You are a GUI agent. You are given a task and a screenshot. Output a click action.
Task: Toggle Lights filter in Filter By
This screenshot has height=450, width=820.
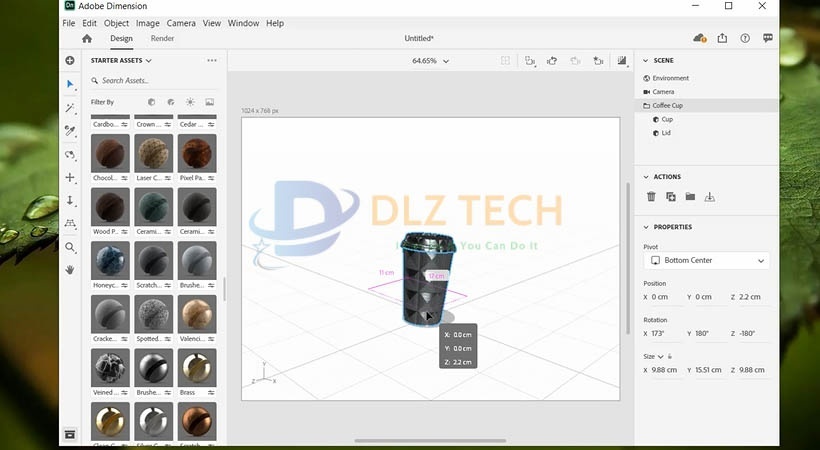(190, 102)
